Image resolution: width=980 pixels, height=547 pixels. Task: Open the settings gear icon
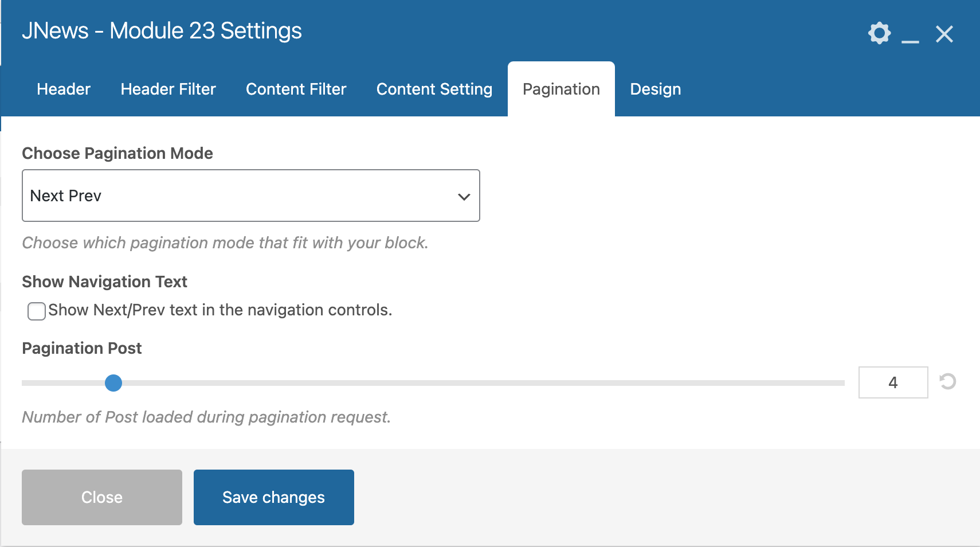coord(879,33)
